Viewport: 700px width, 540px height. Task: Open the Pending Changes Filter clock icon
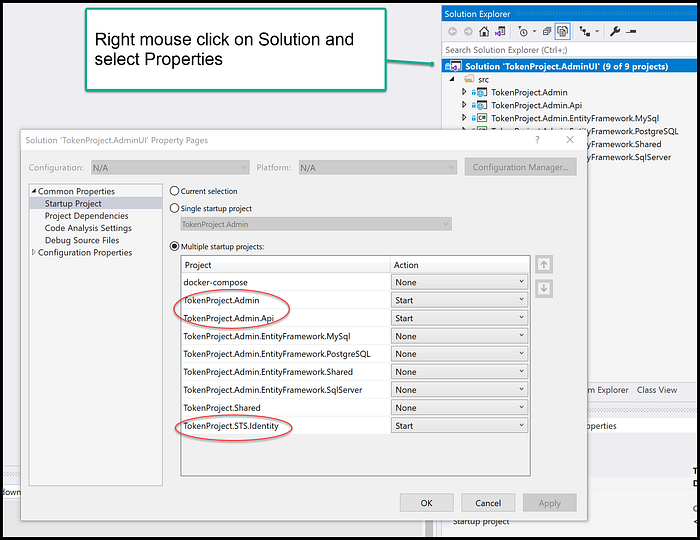pos(523,32)
